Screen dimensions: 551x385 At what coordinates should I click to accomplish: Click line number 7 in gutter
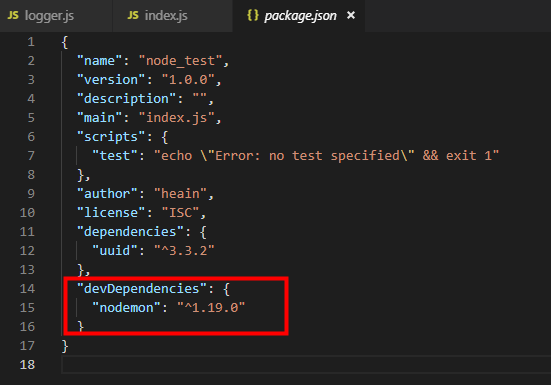(31, 156)
